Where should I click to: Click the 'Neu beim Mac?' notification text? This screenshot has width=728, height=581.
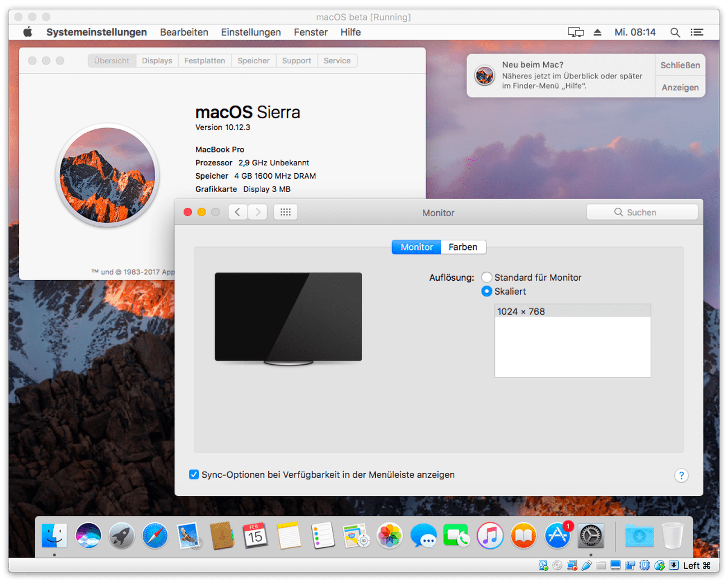[533, 64]
